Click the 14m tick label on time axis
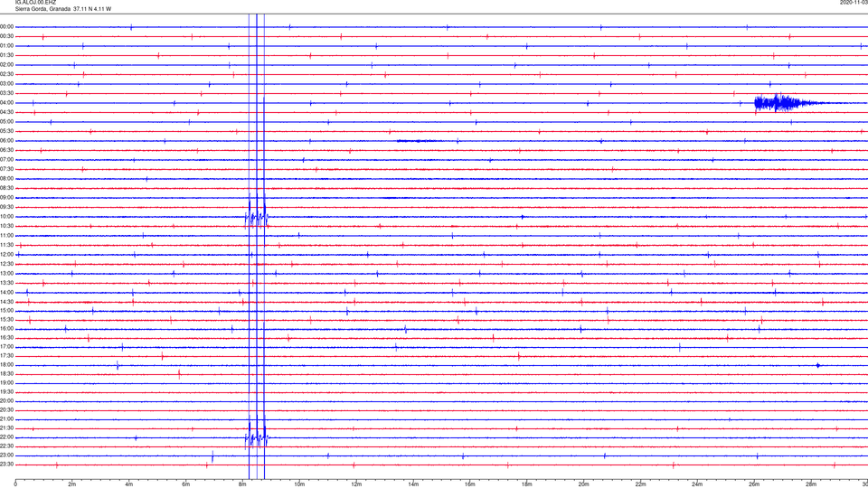Image resolution: width=868 pixels, height=488 pixels. coord(413,484)
